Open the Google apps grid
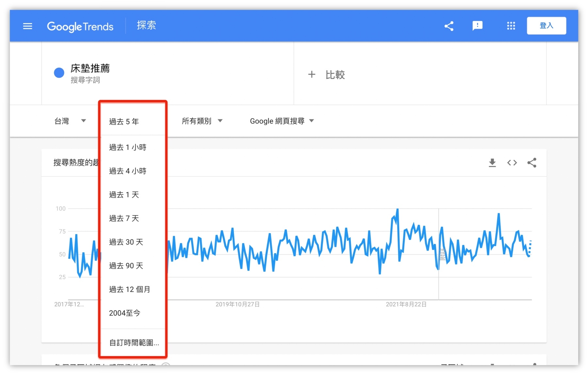The width and height of the screenshot is (588, 375). click(511, 26)
